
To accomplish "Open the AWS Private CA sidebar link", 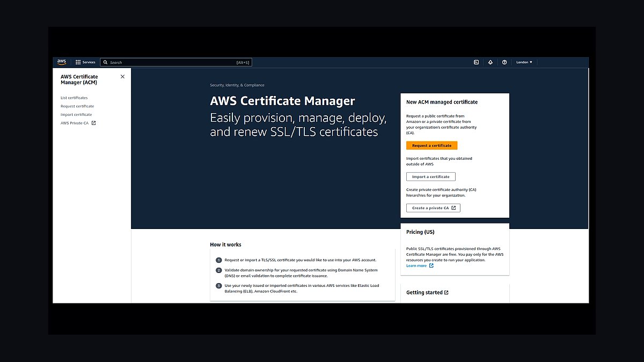I will tap(78, 123).
